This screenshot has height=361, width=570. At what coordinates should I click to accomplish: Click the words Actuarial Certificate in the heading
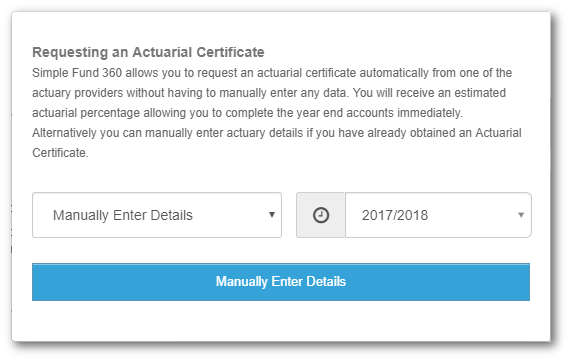point(198,52)
